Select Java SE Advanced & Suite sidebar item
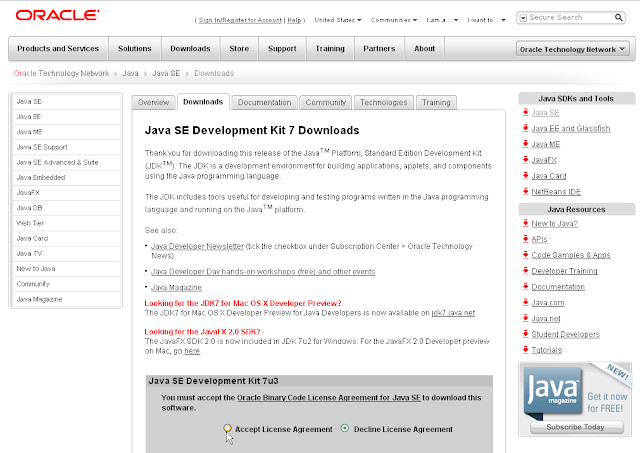The height and width of the screenshot is (453, 640). (66, 162)
